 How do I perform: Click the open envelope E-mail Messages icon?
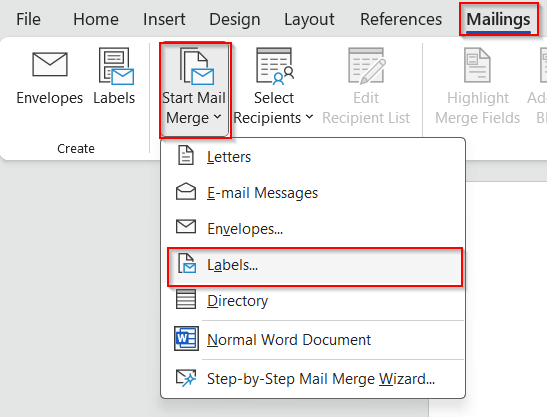click(x=186, y=191)
